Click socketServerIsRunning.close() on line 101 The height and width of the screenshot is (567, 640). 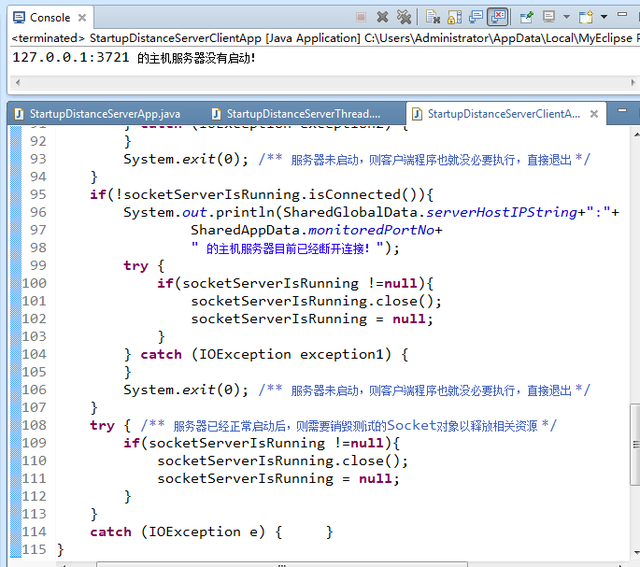pyautogui.click(x=316, y=301)
